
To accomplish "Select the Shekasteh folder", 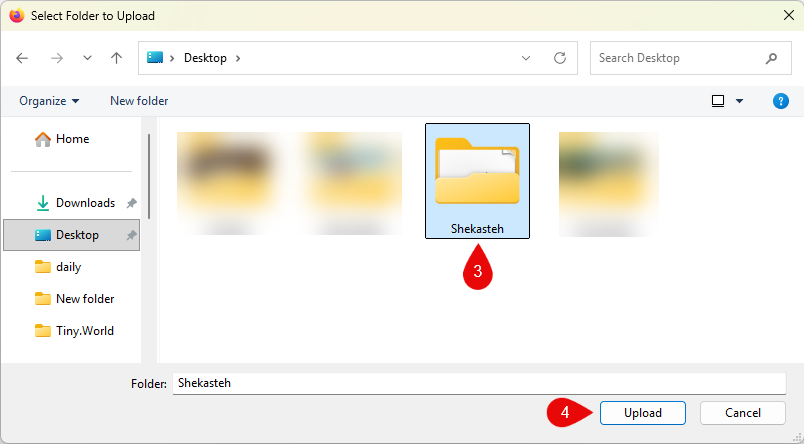I will (477, 180).
